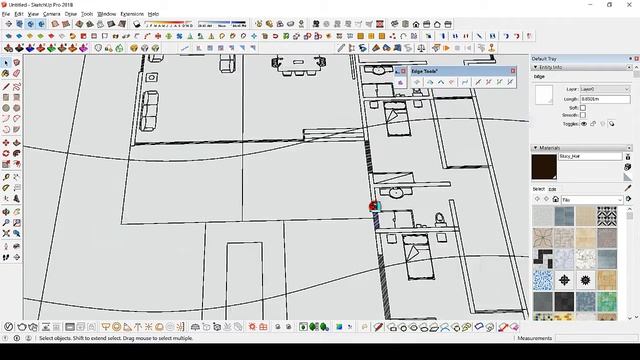Select the arrow Select tool
640x360 pixels.
6,63
